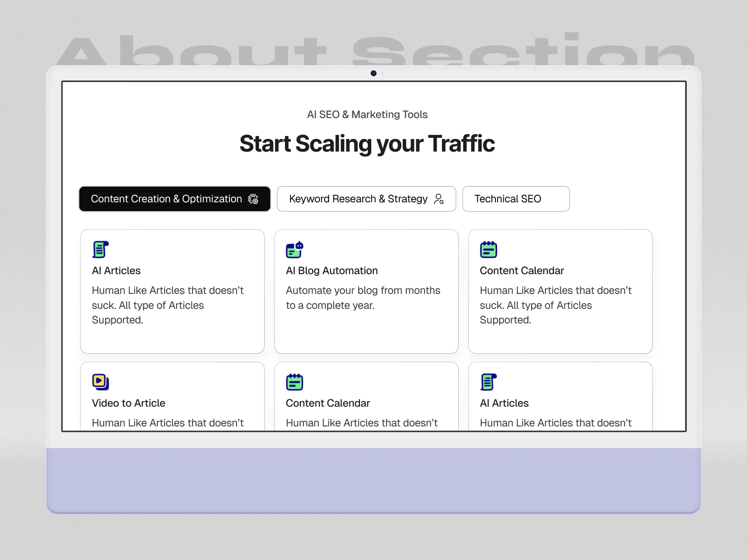
Task: Click the bottom-row AI Articles scroll icon
Action: (x=488, y=382)
